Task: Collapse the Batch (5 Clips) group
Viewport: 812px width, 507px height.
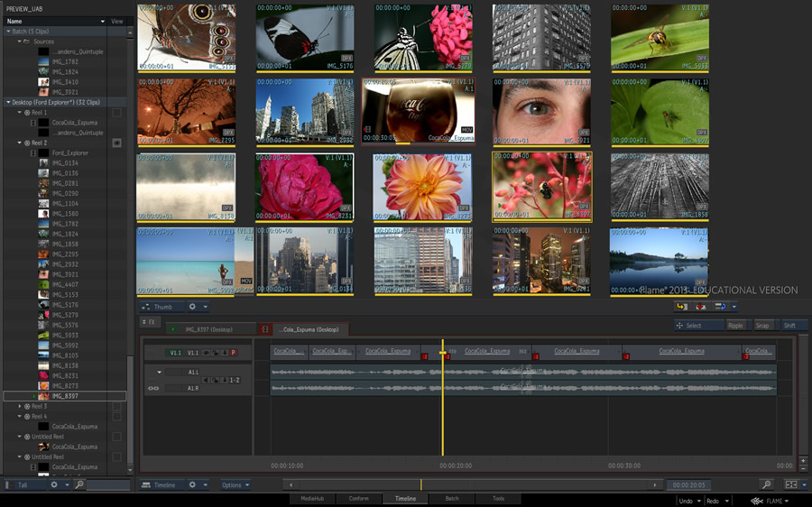Action: point(6,32)
